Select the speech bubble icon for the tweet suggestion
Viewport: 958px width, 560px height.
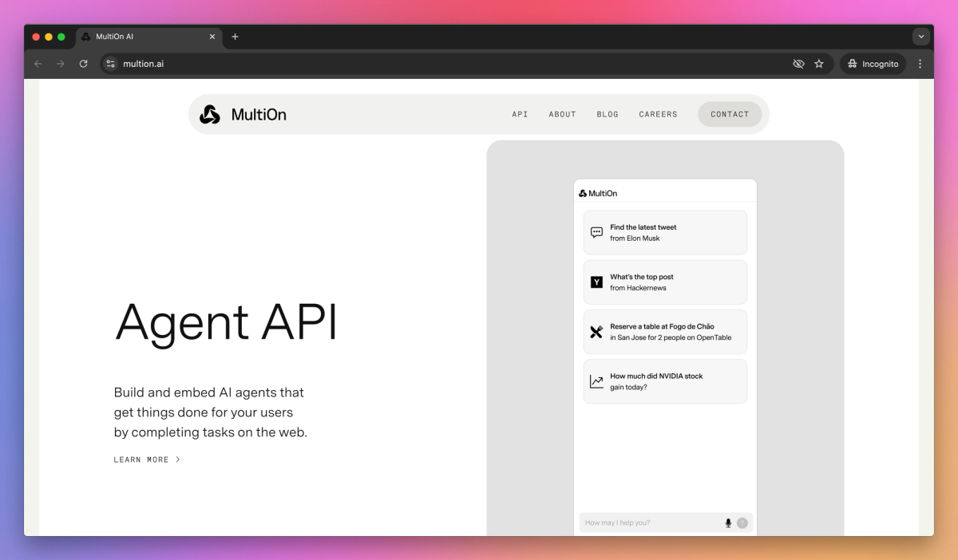(x=596, y=231)
